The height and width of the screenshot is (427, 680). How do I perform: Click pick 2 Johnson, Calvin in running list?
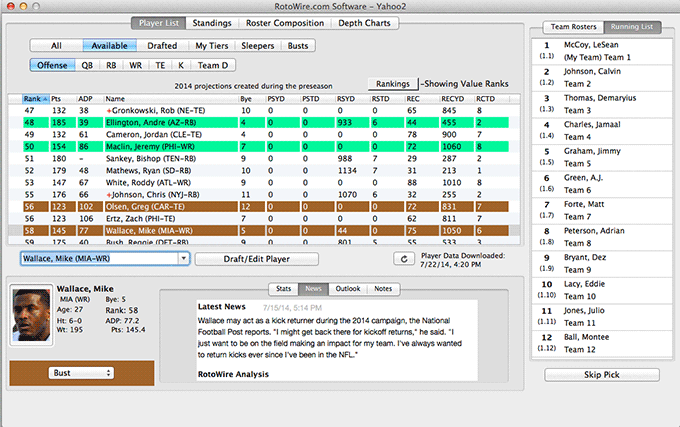click(x=602, y=78)
